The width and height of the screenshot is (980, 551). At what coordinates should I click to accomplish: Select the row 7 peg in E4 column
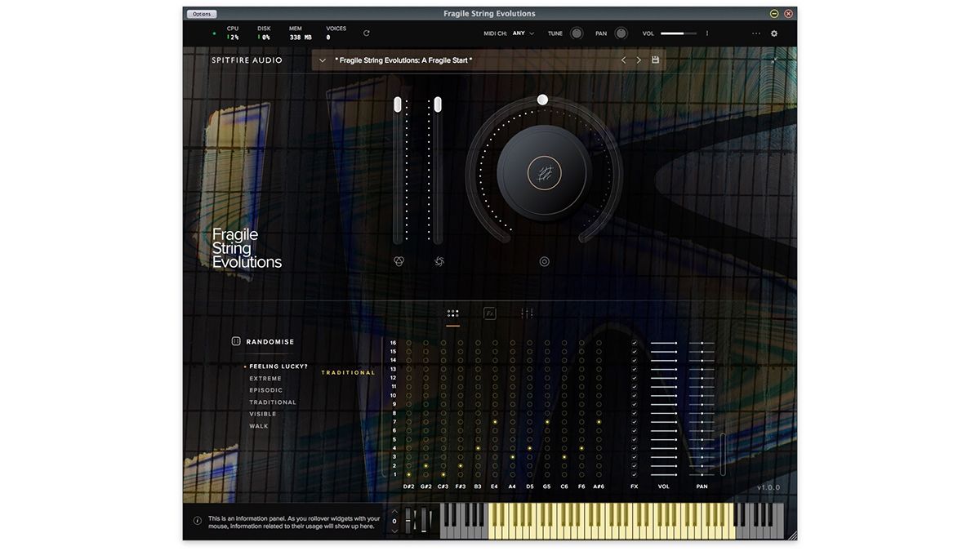(x=495, y=421)
